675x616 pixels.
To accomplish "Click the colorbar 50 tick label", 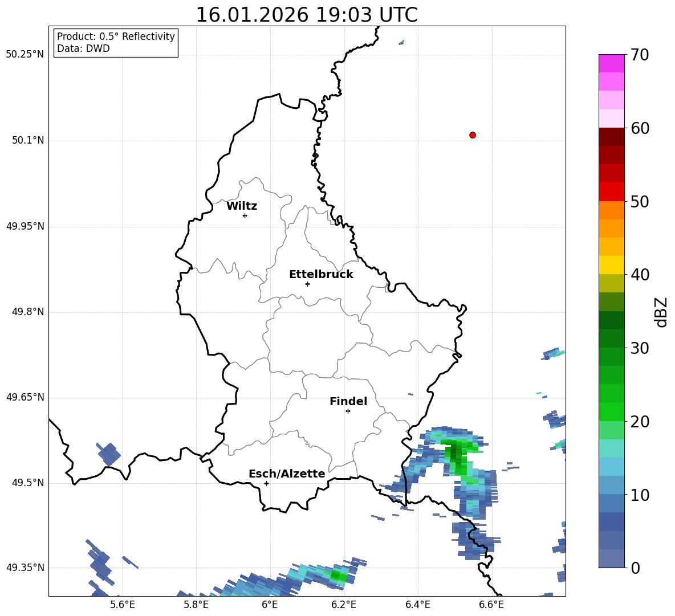I will click(640, 202).
